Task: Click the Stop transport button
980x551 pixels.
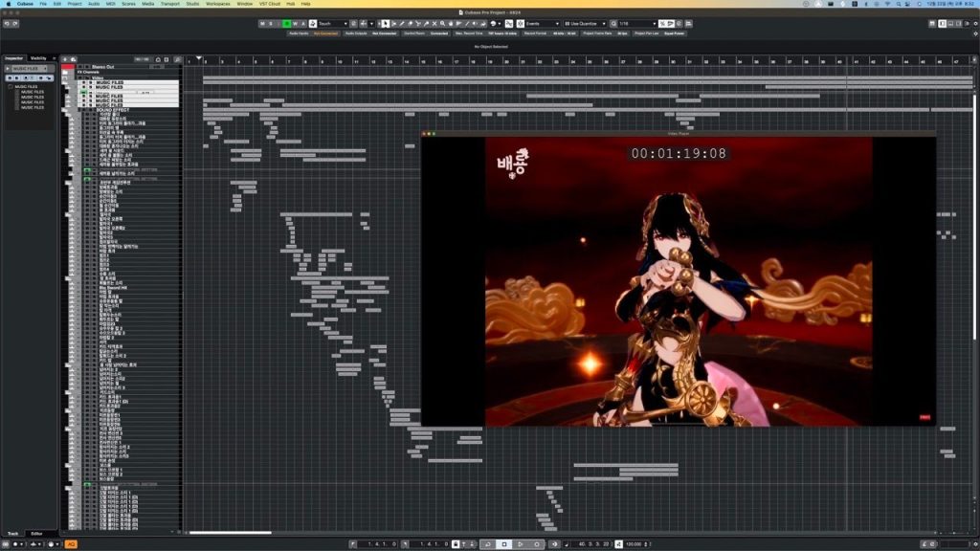Action: [503, 544]
